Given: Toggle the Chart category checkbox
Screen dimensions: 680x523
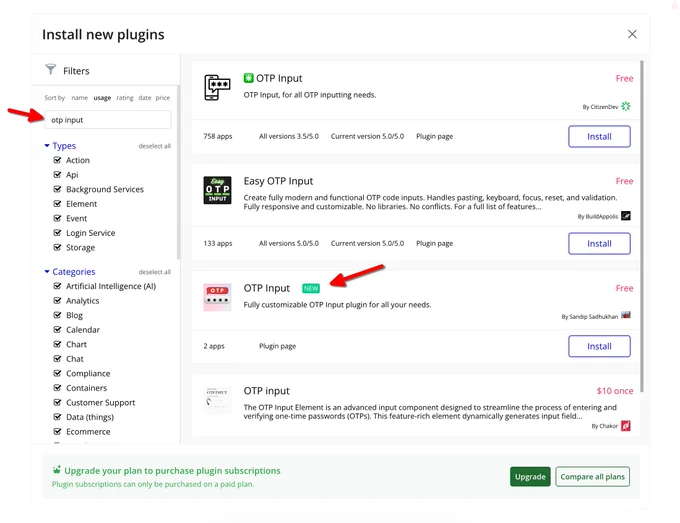Looking at the screenshot, I should (57, 344).
